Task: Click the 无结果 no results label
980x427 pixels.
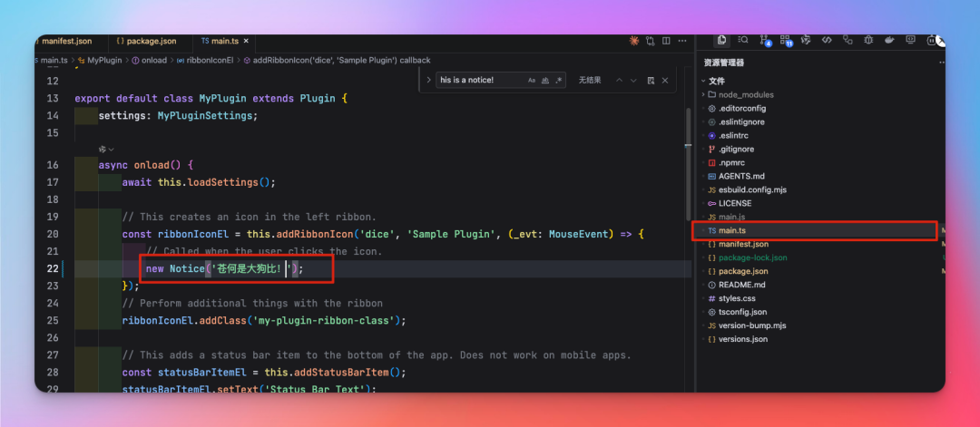Action: tap(590, 81)
